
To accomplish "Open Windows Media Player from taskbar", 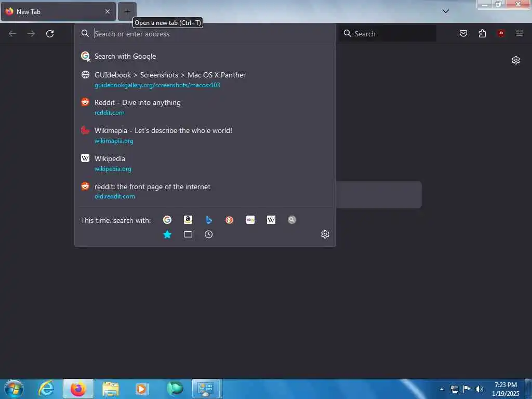I will pyautogui.click(x=142, y=389).
